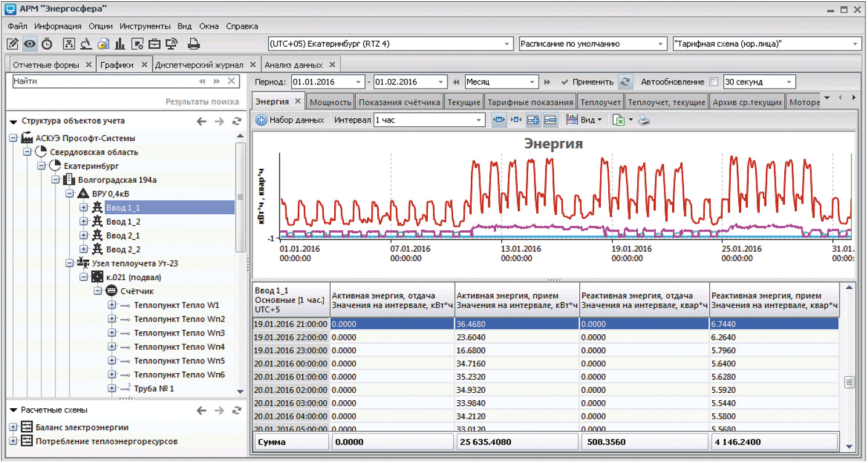
Task: Clear the search field with X icon
Action: click(231, 81)
